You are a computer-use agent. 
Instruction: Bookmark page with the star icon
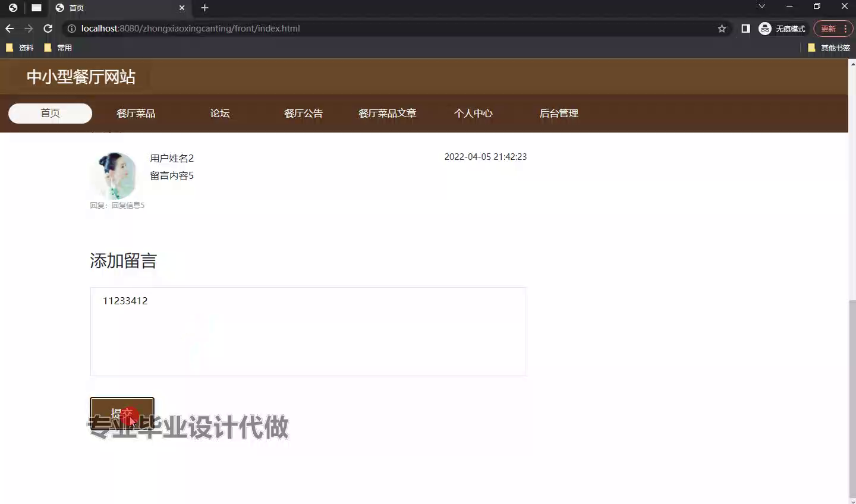pyautogui.click(x=722, y=29)
